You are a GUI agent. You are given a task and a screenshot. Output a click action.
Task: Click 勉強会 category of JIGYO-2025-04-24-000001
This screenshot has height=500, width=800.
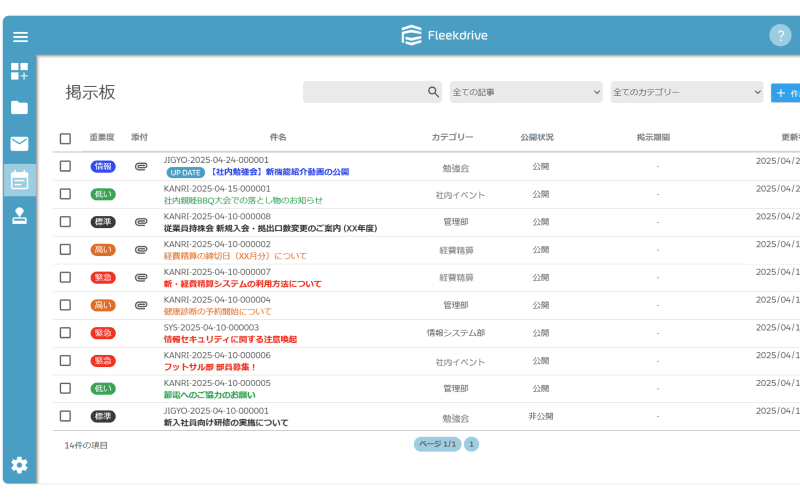456,168
